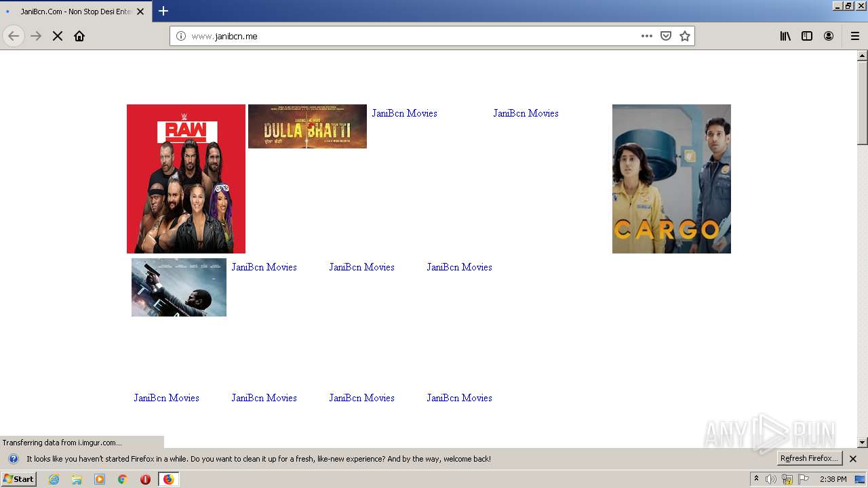Toggle the sidebar view icon
The image size is (868, 488).
807,36
